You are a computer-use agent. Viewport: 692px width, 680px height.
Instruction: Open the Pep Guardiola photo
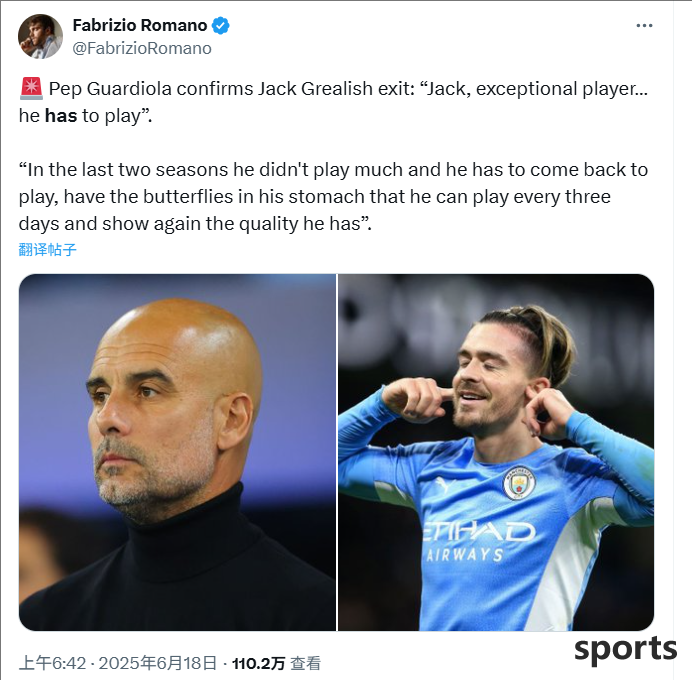click(x=177, y=452)
